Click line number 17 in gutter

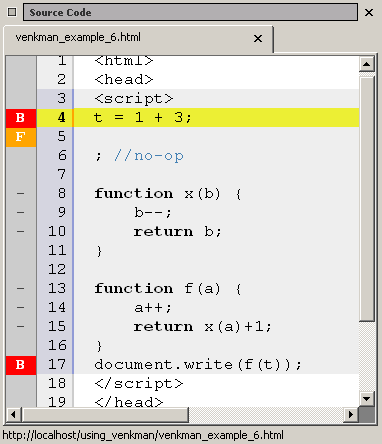(57, 365)
